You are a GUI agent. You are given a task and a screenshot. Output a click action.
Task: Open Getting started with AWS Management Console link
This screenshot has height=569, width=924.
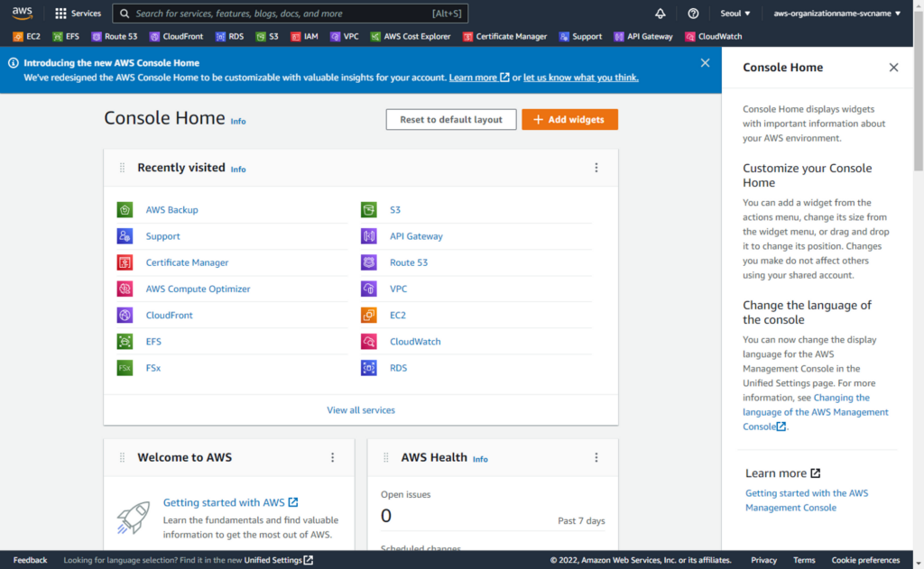click(807, 500)
